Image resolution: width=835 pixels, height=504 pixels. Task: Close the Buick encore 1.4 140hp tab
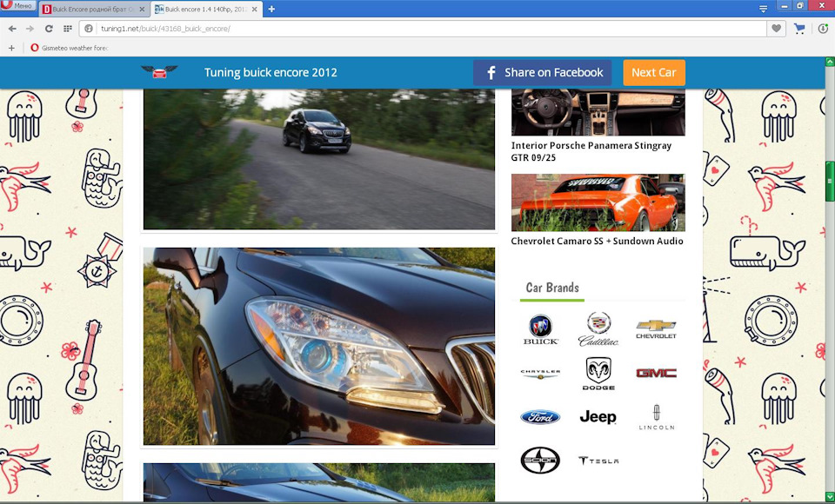(255, 9)
